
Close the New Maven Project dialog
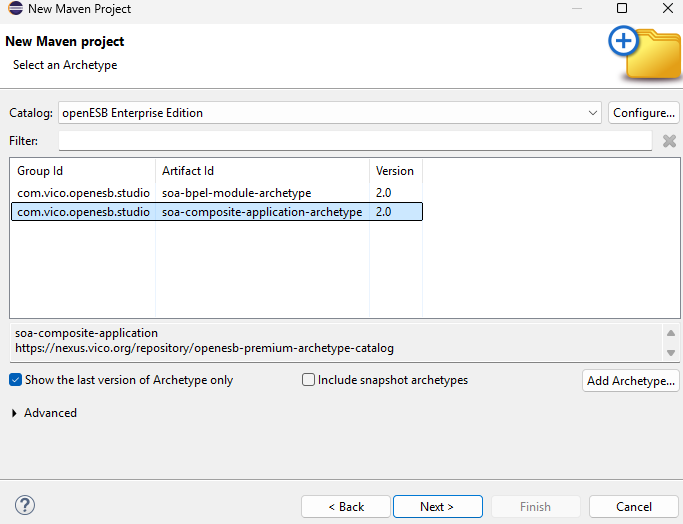coord(668,8)
